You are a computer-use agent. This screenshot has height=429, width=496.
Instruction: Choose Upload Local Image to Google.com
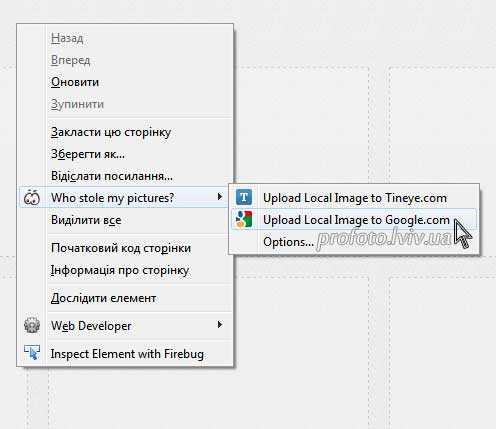pyautogui.click(x=355, y=220)
